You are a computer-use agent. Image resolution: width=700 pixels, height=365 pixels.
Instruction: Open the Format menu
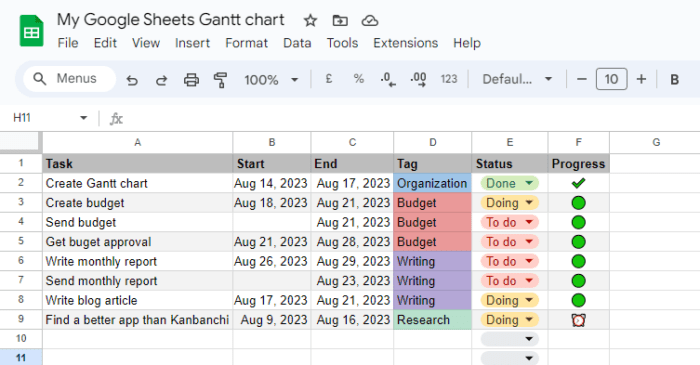tap(246, 43)
